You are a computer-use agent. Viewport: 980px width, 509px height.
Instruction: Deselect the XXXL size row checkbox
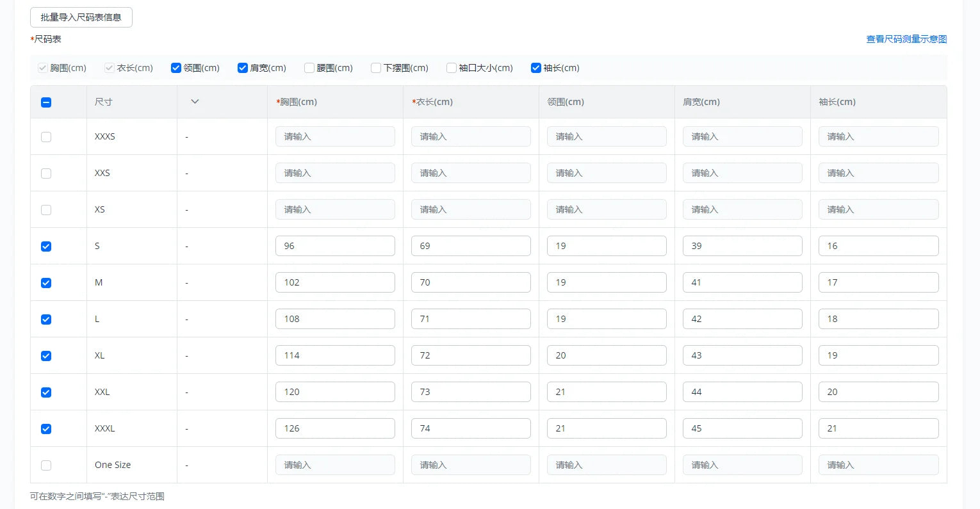46,429
